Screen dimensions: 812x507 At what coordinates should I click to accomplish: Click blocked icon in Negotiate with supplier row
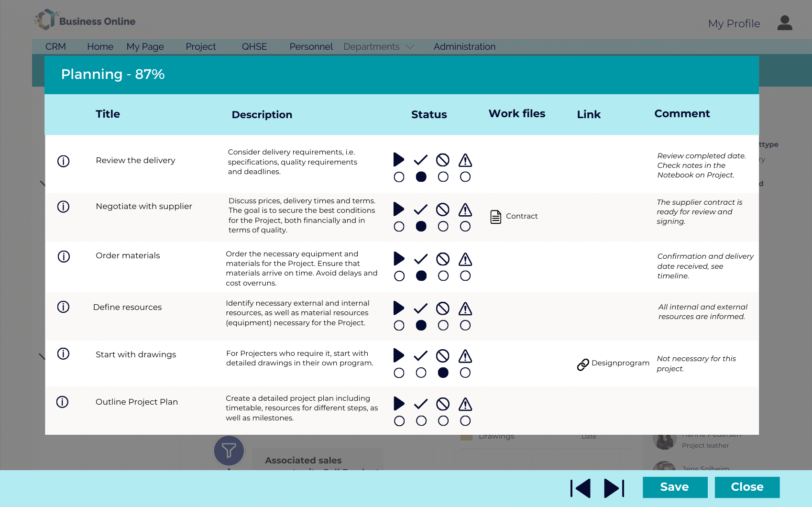click(443, 209)
